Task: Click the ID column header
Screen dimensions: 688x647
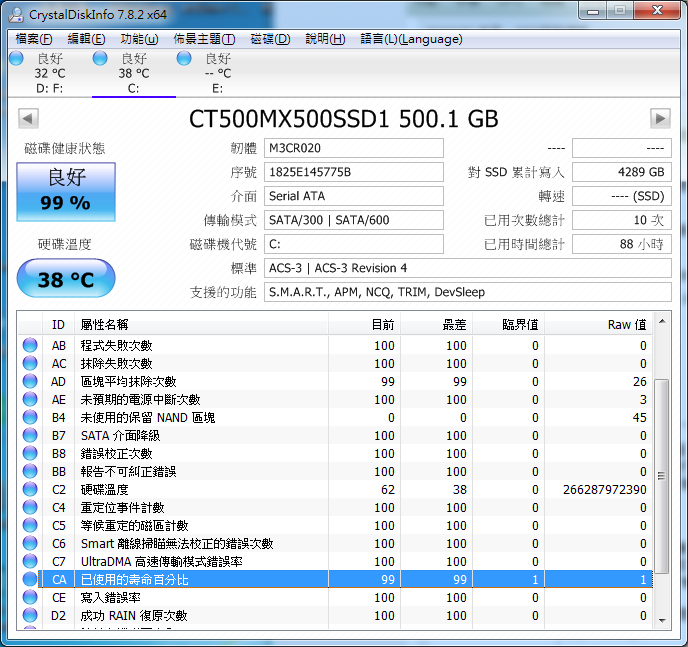Action: [58, 325]
